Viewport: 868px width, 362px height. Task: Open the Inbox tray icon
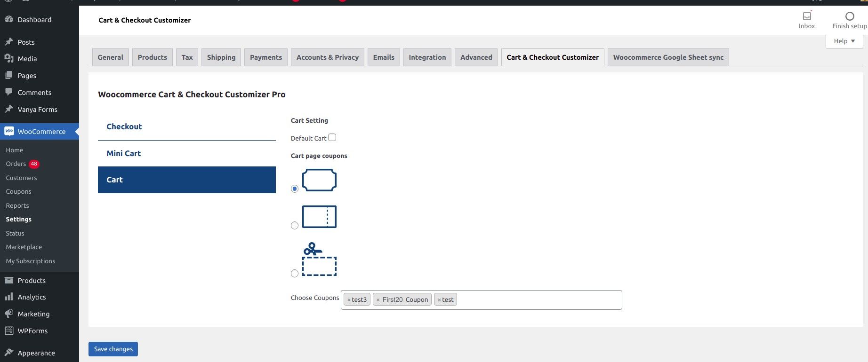click(x=807, y=16)
